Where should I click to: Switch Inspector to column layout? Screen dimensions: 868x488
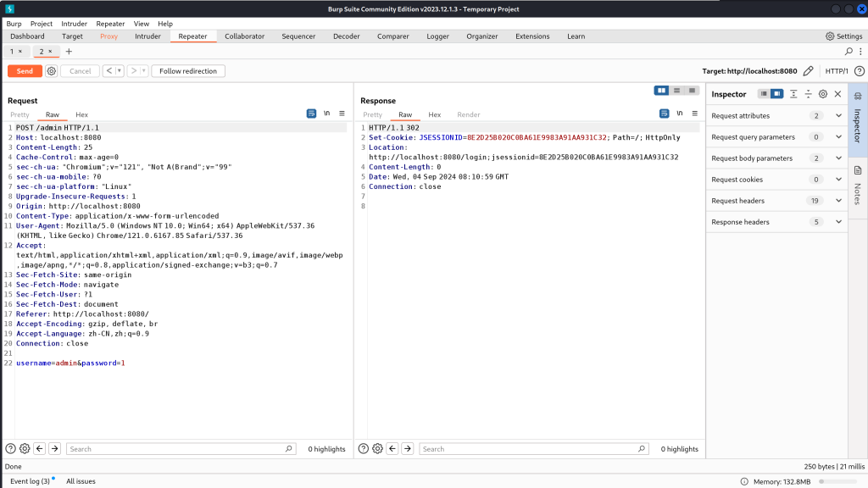pyautogui.click(x=776, y=94)
